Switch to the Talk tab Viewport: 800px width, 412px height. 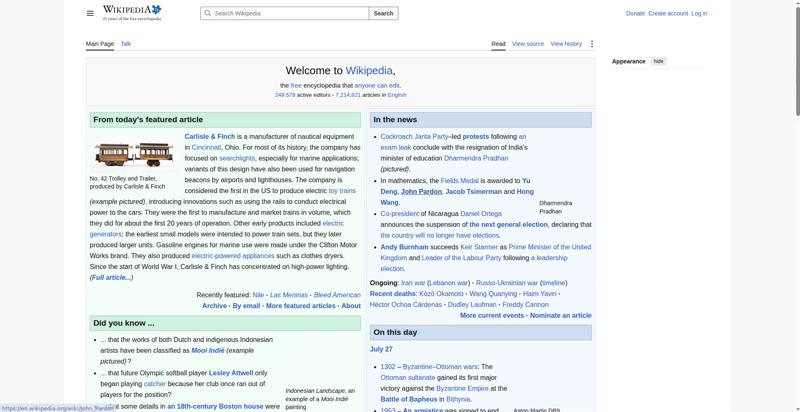(x=126, y=44)
